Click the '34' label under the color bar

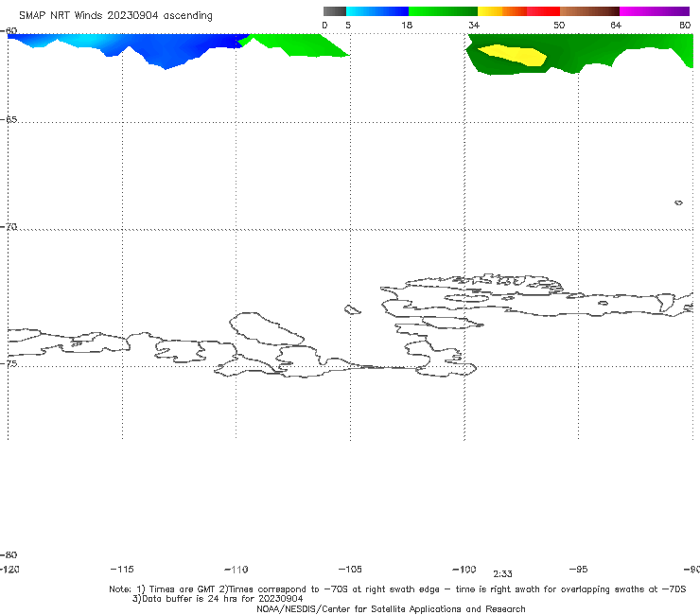coord(474,25)
